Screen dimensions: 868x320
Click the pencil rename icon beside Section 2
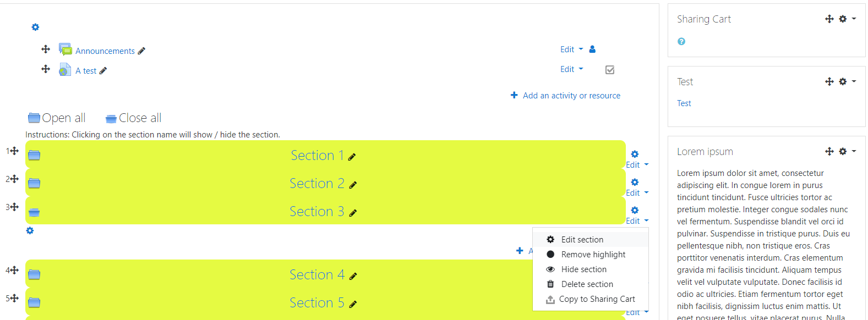point(353,185)
